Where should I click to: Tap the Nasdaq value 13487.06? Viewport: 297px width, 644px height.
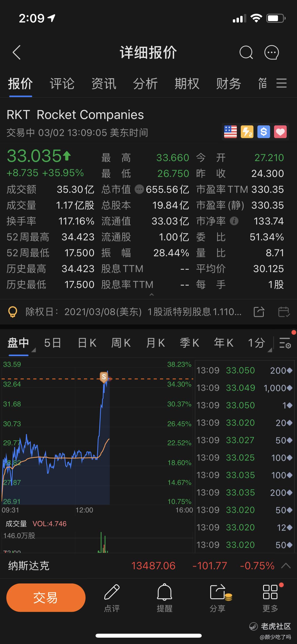coord(153,566)
